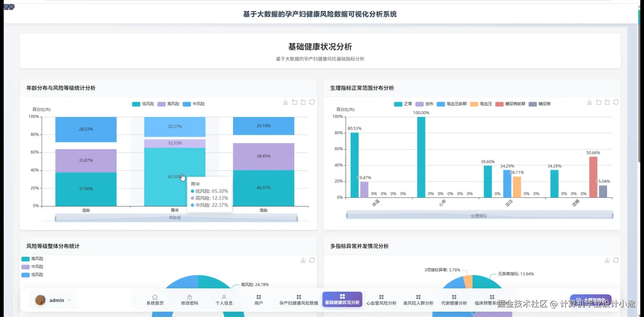Undo zoom on the age distribution chart
The image size is (644, 317).
[303, 102]
